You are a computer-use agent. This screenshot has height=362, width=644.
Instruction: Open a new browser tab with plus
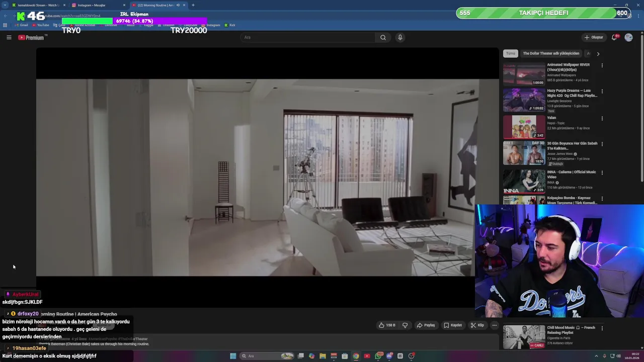[193, 5]
